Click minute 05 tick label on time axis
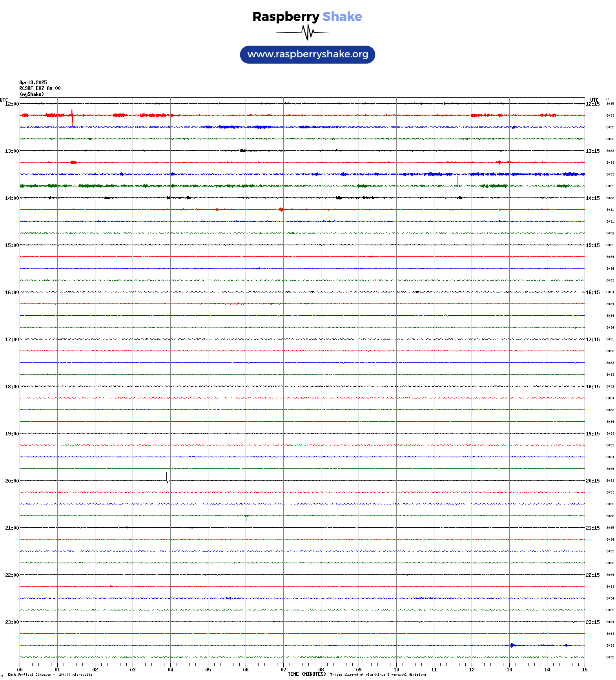616x680 pixels. [x=208, y=670]
